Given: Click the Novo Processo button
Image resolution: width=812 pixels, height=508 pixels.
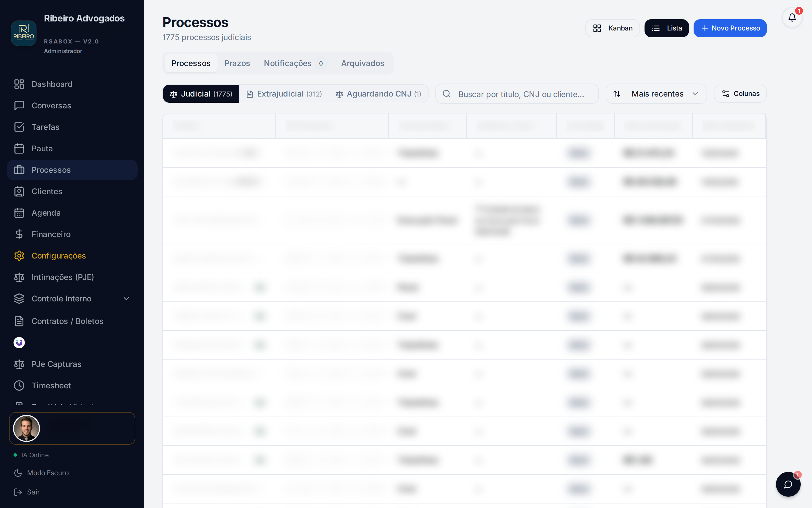Looking at the screenshot, I should [x=730, y=28].
